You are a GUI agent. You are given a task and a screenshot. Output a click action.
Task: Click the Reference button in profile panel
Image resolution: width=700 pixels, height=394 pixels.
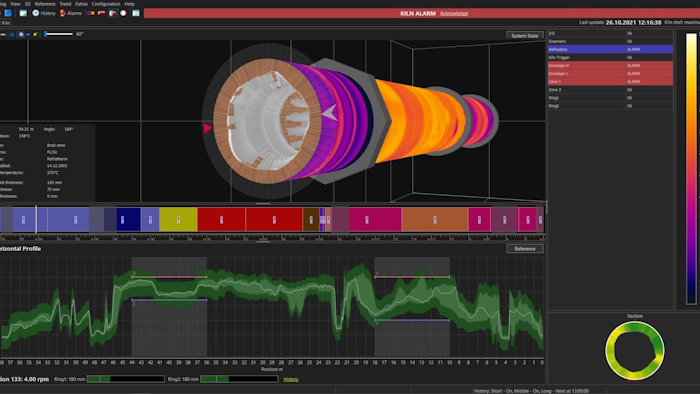tap(525, 249)
